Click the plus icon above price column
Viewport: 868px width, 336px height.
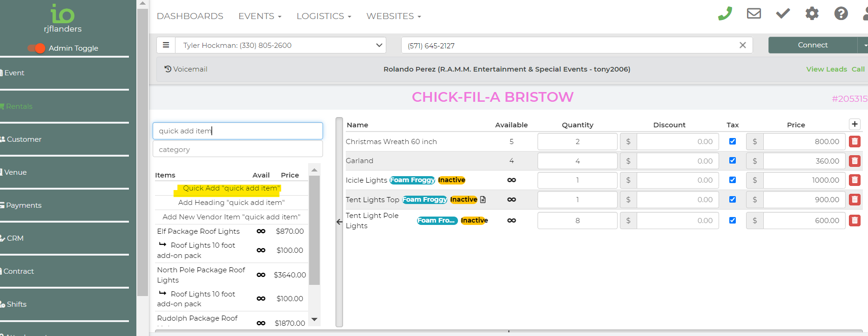click(x=855, y=124)
